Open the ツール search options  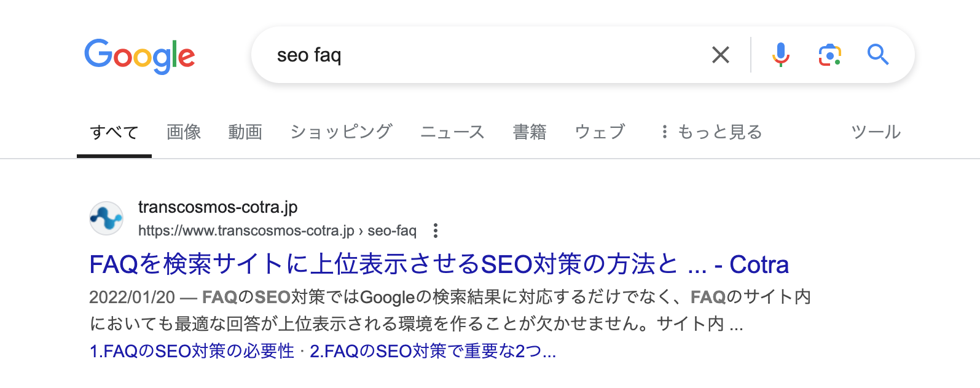[876, 132]
